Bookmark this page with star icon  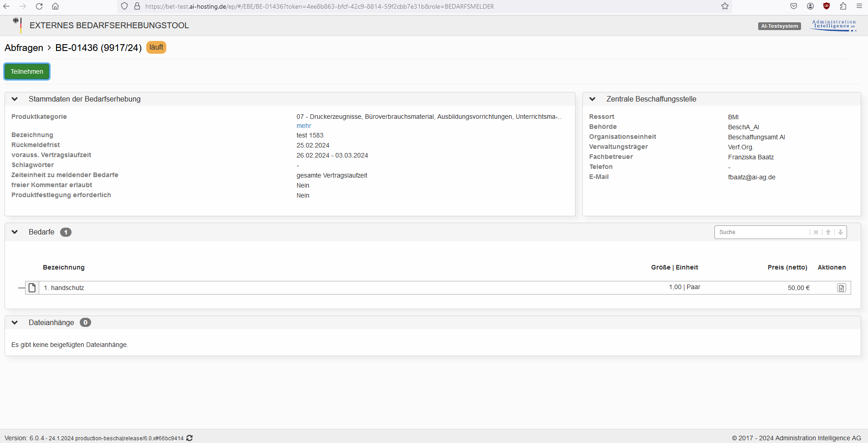pos(725,6)
